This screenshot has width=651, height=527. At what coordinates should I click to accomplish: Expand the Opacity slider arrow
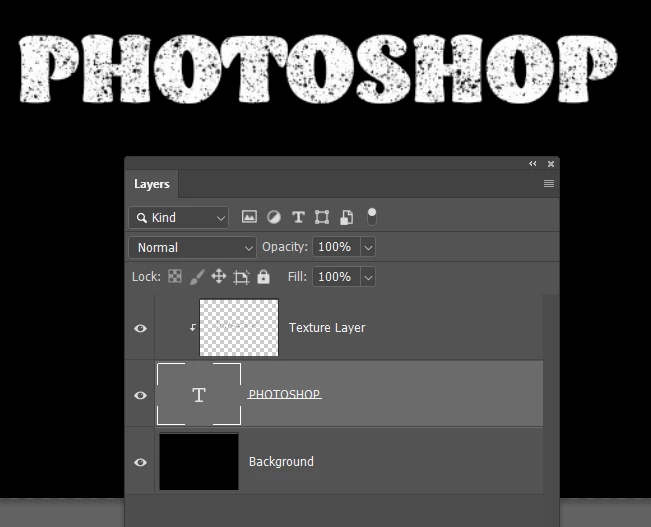tap(368, 248)
